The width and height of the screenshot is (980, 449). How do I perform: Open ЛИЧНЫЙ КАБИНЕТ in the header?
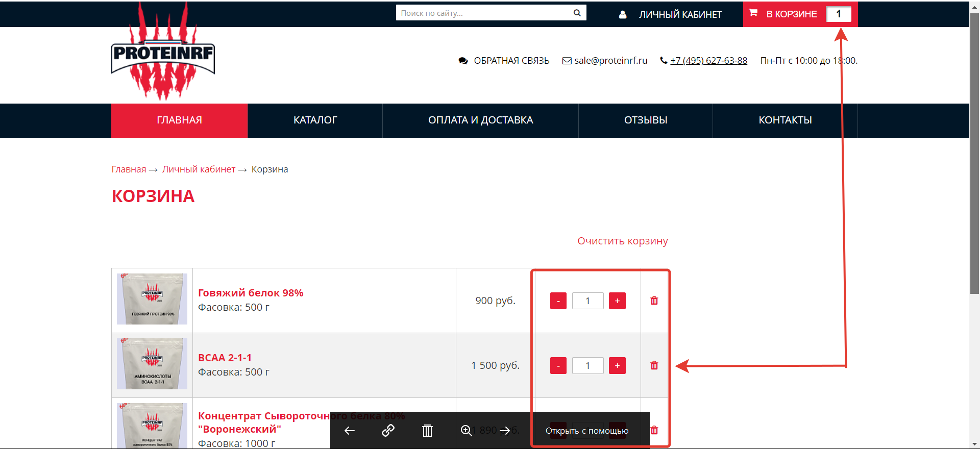[x=680, y=14]
